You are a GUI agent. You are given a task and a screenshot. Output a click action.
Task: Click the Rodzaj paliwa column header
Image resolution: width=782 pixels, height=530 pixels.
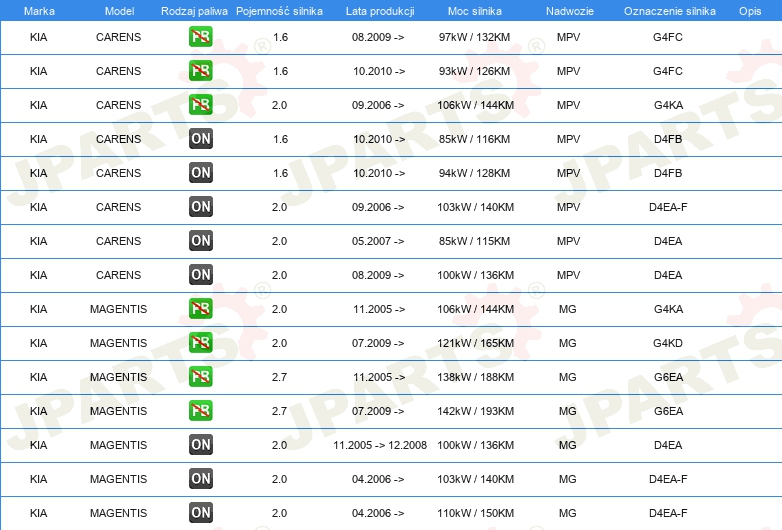pyautogui.click(x=194, y=11)
